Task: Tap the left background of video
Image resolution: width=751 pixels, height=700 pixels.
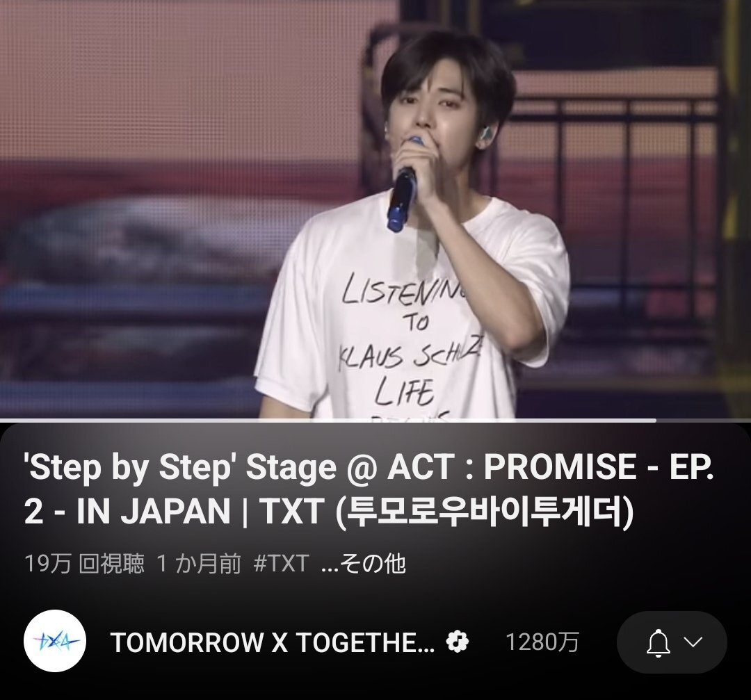Action: pos(134,209)
